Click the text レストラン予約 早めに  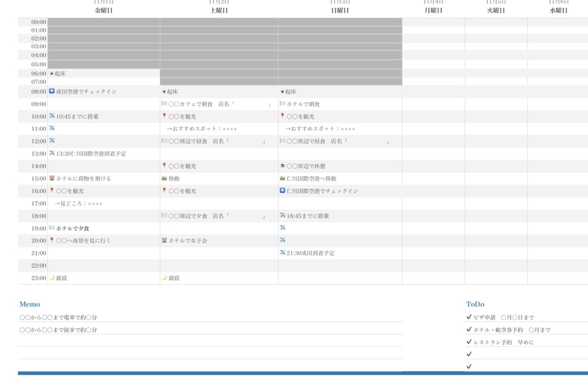point(504,343)
